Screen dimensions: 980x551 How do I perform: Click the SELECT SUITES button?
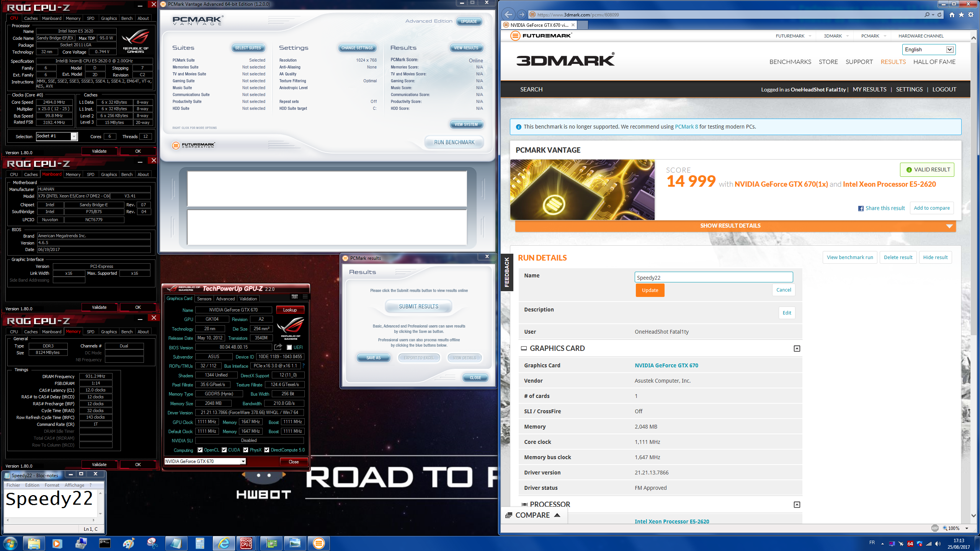248,48
